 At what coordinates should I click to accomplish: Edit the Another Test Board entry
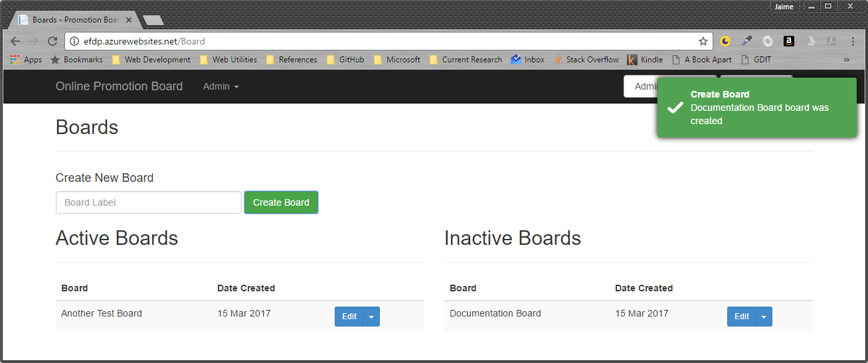[x=349, y=317]
